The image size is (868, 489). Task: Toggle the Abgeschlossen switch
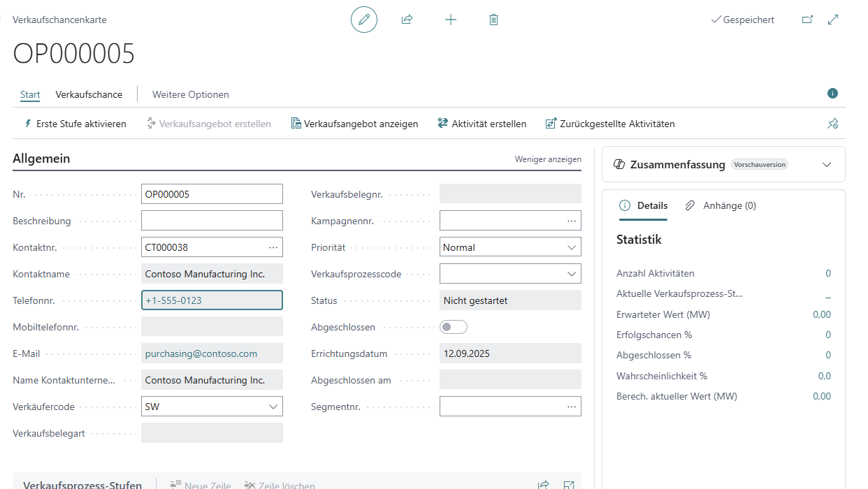click(453, 327)
